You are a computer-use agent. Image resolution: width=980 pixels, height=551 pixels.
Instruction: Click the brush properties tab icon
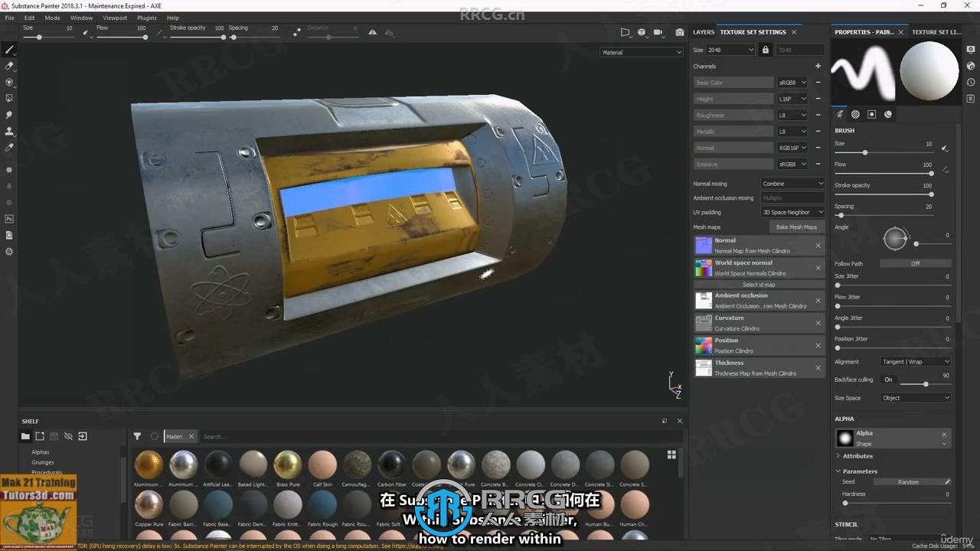coord(840,114)
